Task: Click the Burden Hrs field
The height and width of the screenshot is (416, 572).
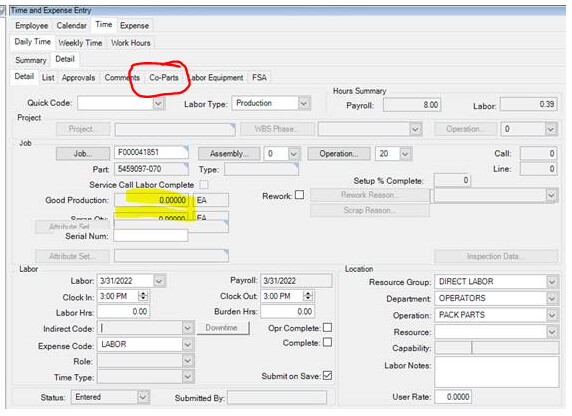Action: (x=287, y=312)
